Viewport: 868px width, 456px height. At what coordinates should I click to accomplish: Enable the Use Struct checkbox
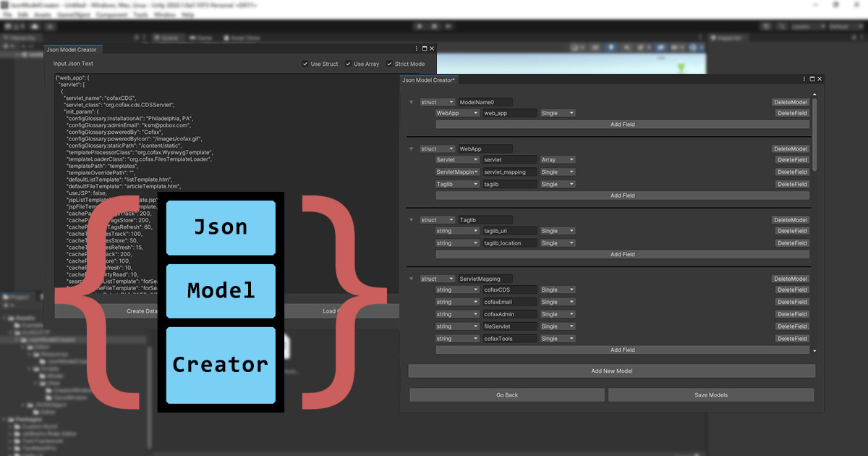pos(306,63)
